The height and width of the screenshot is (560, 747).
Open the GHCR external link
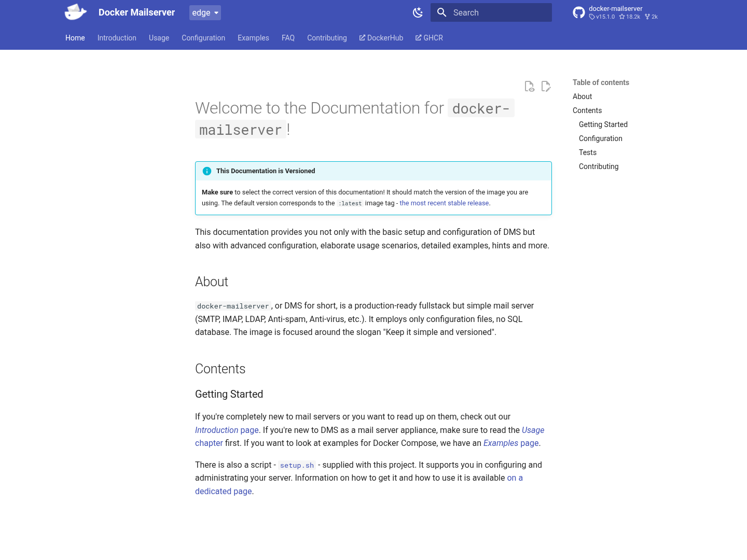pos(429,38)
